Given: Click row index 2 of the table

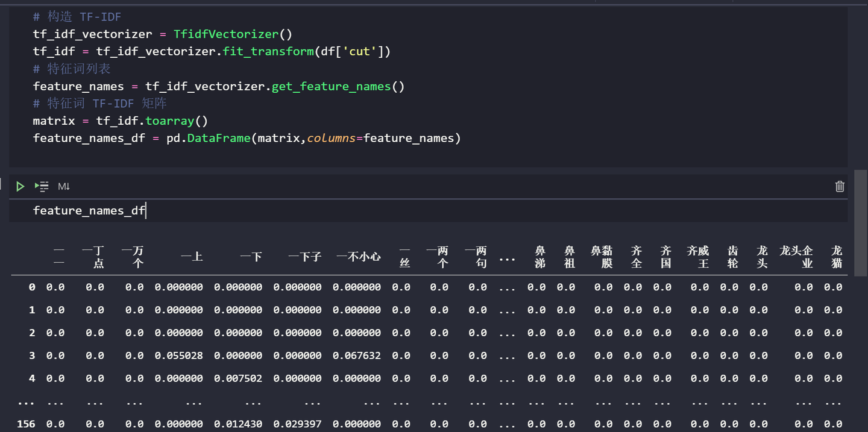Looking at the screenshot, I should point(32,333).
